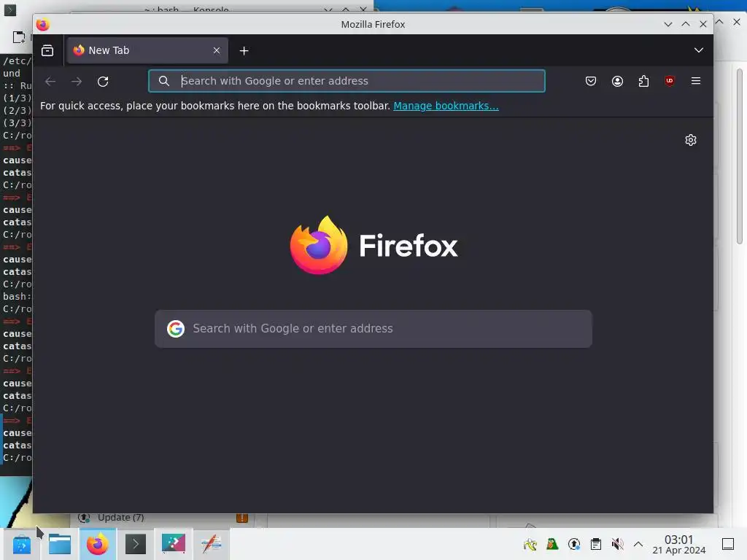Click the page's Google search box
This screenshot has width=747, height=560.
click(x=373, y=329)
